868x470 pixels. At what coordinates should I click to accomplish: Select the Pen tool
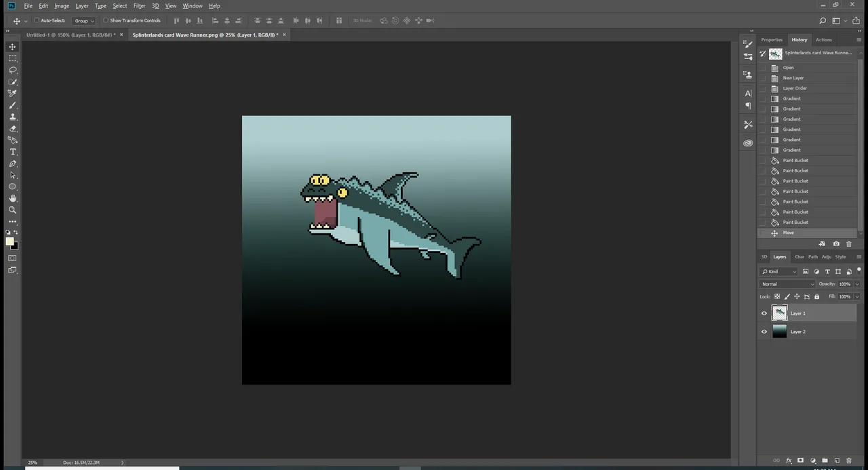(x=12, y=163)
